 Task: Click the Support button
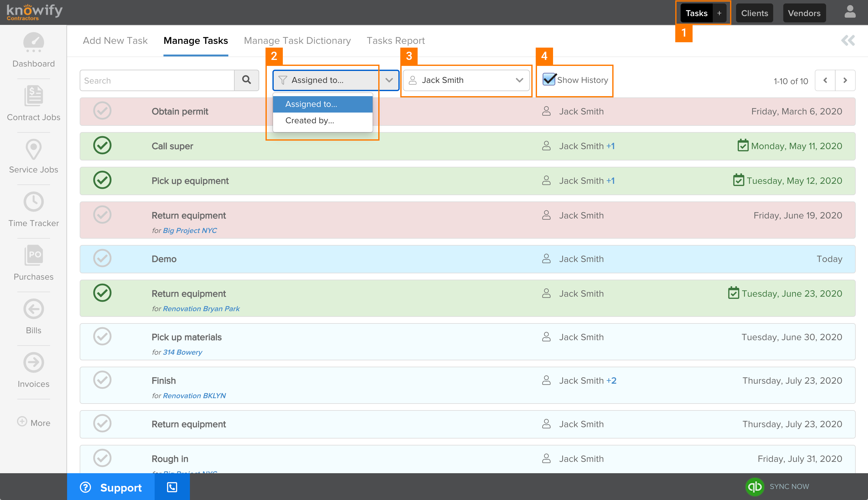(x=111, y=487)
